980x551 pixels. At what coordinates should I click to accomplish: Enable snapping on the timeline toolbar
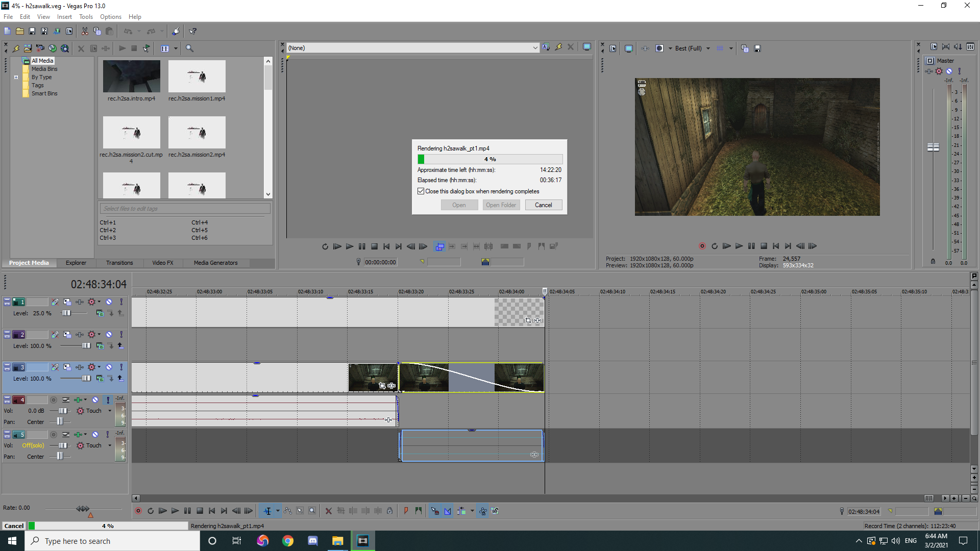435,511
